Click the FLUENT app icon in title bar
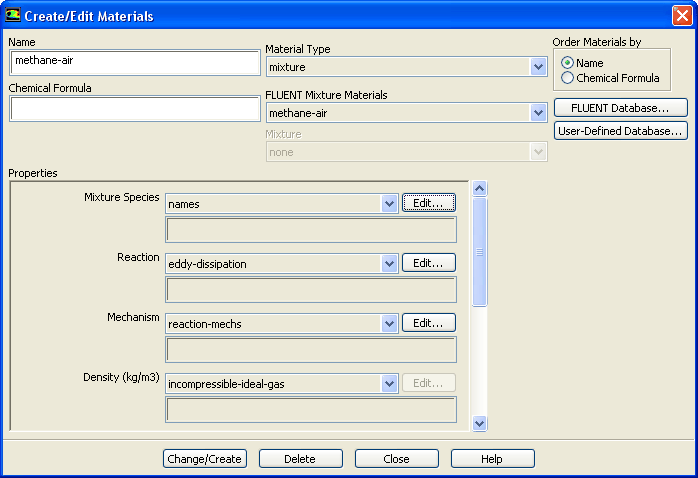 (x=12, y=15)
